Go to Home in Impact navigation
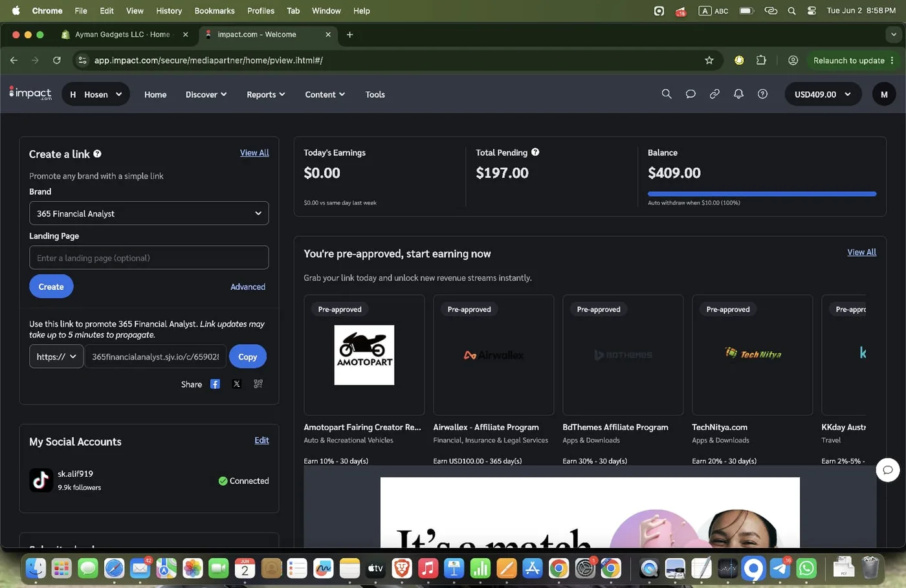The image size is (906, 588). (x=155, y=94)
